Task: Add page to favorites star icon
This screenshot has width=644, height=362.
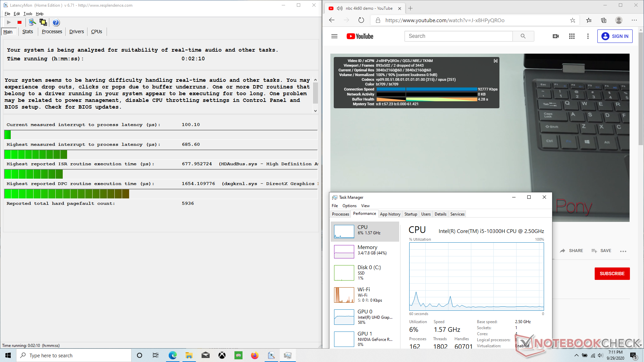Action: (573, 20)
